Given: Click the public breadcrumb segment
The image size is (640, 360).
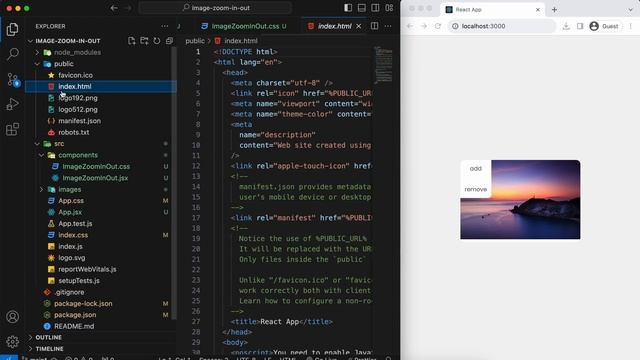Looking at the screenshot, I should (195, 41).
